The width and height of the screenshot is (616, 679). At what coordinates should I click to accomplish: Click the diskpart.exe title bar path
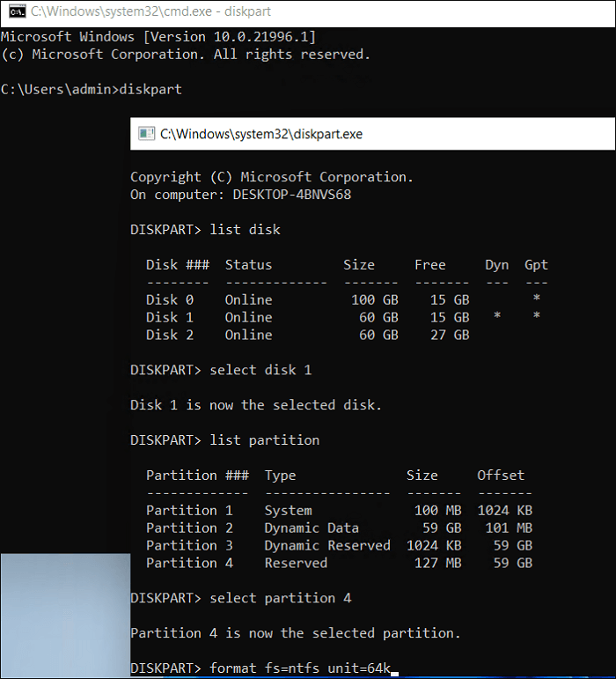260,134
